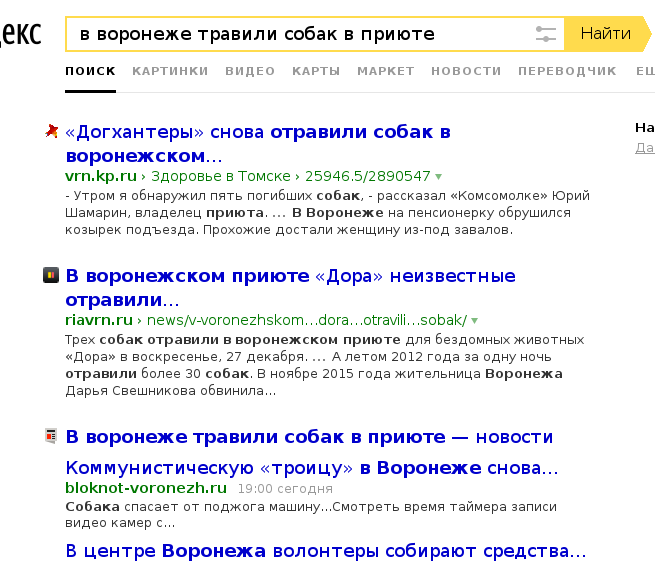Viewport: 655px width, 564px height.
Task: Open Коммунистическую «троицу» в Воронеже news link
Action: [311, 468]
